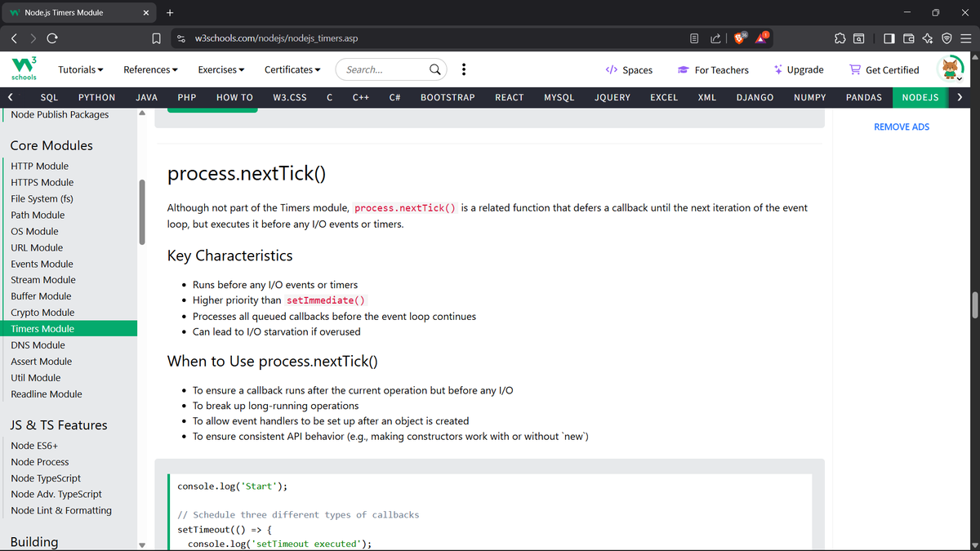This screenshot has height=551, width=980.
Task: Open Brave Rewards triangle icon
Action: pyautogui.click(x=761, y=38)
